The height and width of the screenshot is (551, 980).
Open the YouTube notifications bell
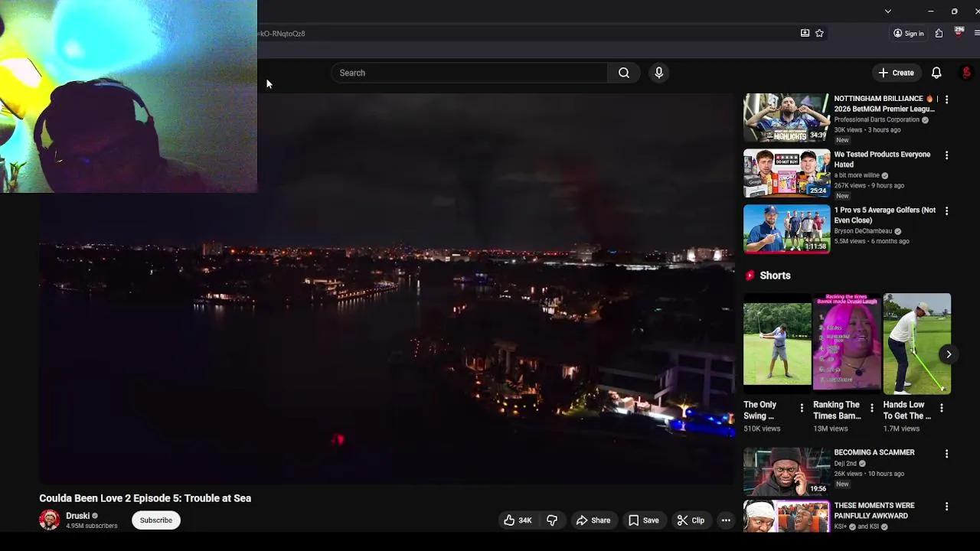pyautogui.click(x=936, y=73)
